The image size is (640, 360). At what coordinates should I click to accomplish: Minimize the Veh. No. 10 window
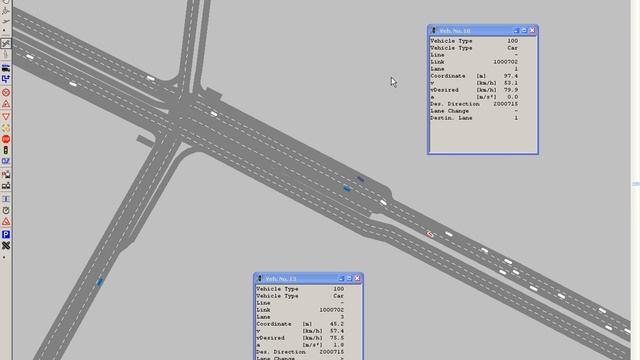516,31
